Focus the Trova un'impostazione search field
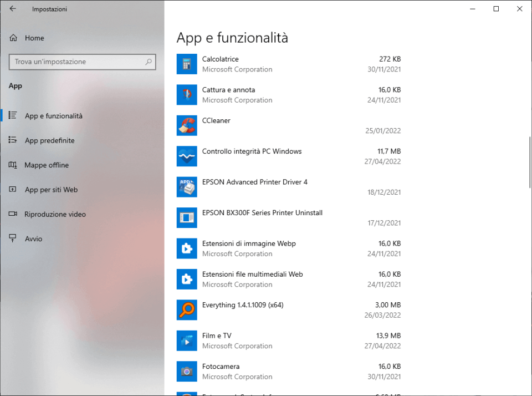This screenshot has width=532, height=396. coord(82,62)
